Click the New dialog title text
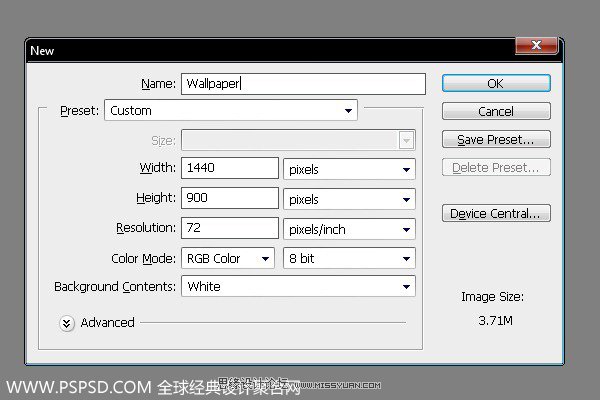The height and width of the screenshot is (400, 600). (x=42, y=51)
